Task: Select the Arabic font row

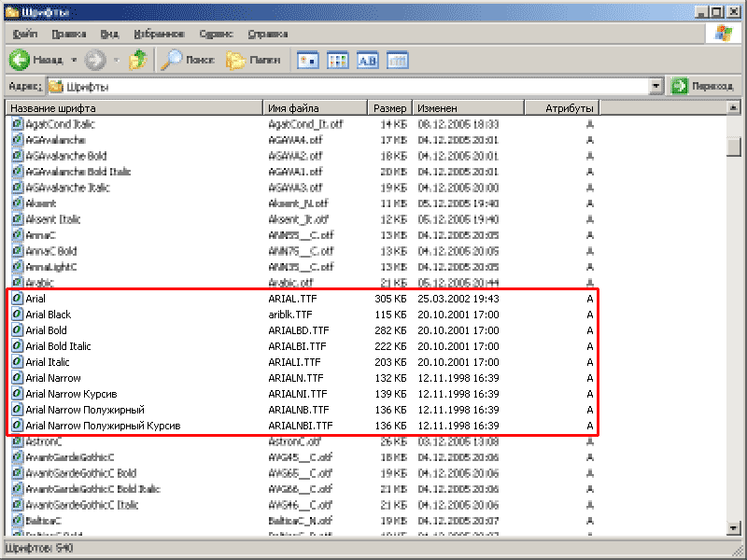Action: click(39, 283)
